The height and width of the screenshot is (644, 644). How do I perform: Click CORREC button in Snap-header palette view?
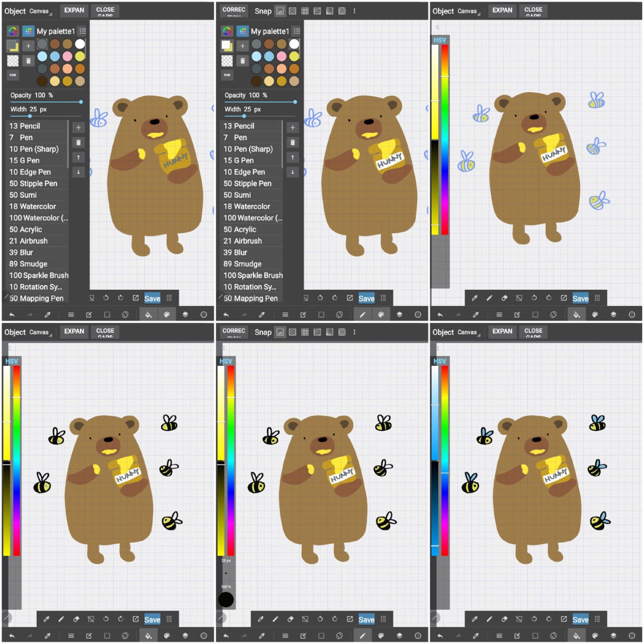point(234,10)
